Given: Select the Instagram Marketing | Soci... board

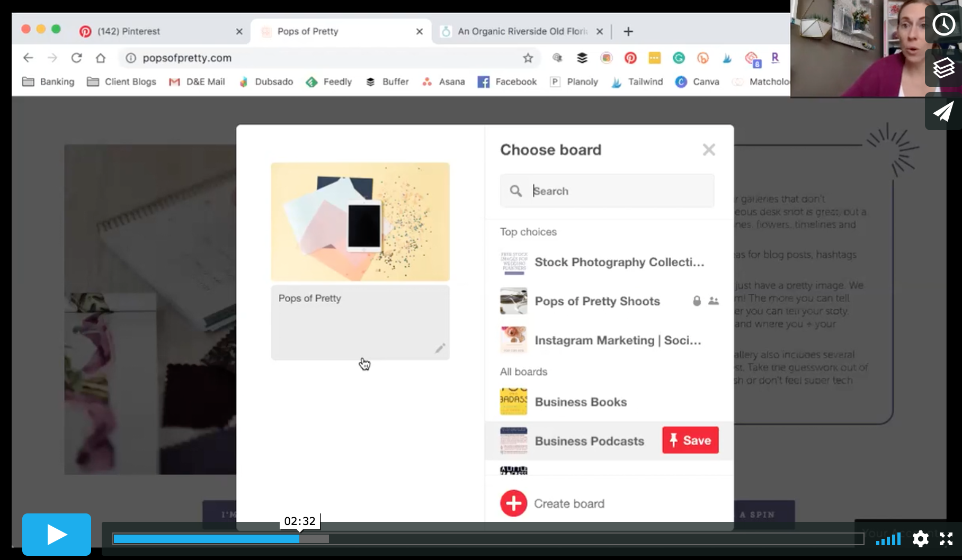Looking at the screenshot, I should click(x=609, y=340).
